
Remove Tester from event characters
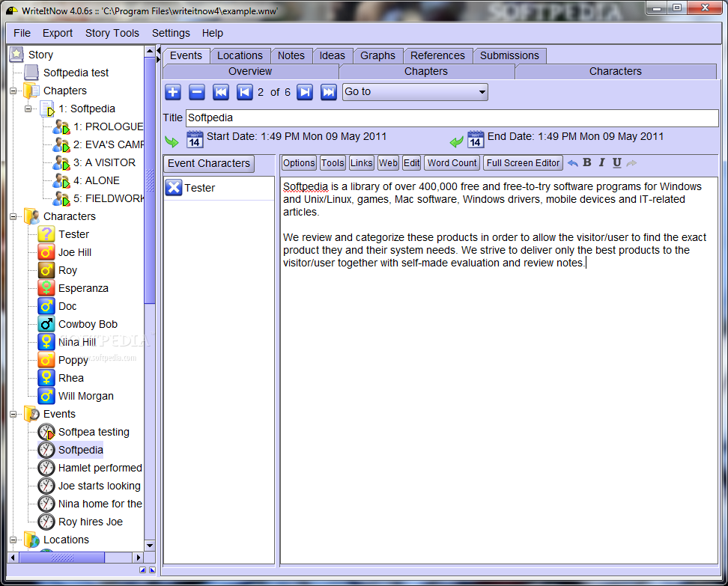174,187
